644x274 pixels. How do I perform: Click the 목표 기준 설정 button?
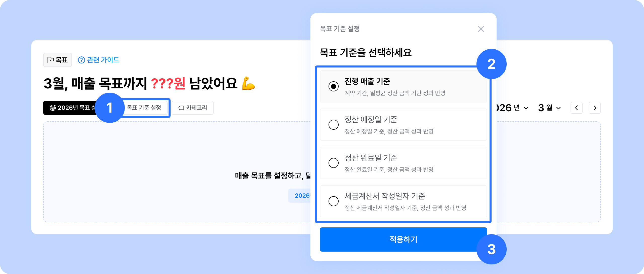(144, 108)
